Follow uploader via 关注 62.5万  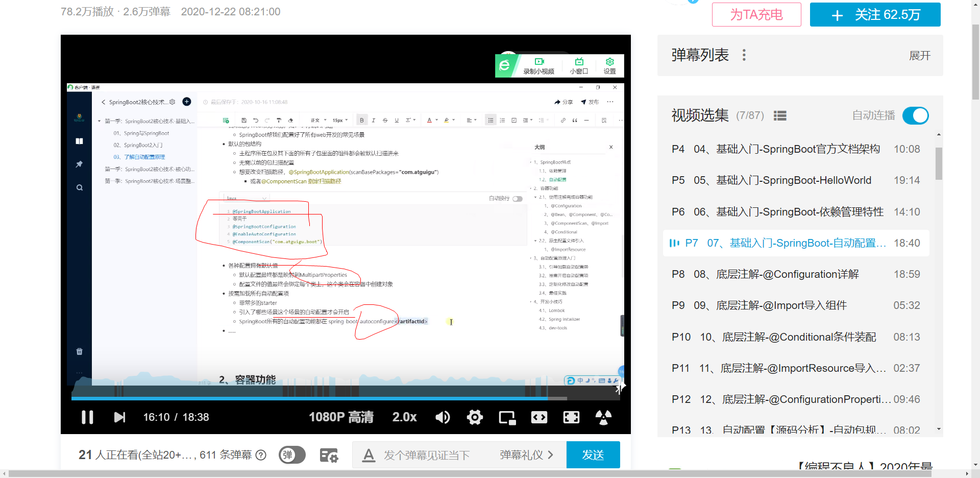click(x=875, y=14)
